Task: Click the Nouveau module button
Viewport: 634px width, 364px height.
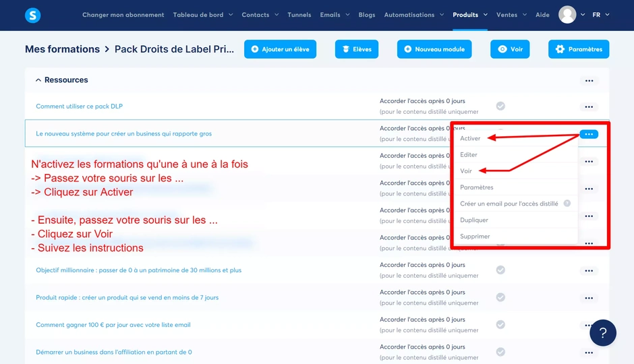Action: pos(434,49)
